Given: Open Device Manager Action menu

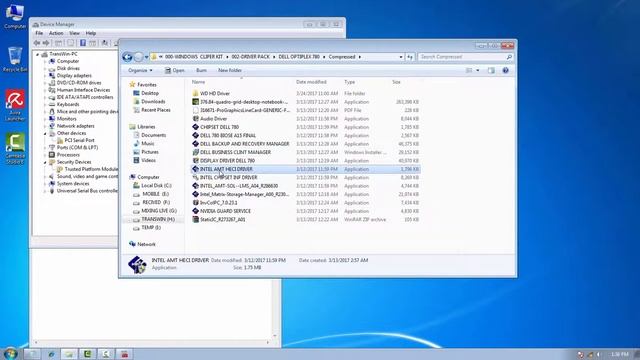Looking at the screenshot, I should [56, 33].
